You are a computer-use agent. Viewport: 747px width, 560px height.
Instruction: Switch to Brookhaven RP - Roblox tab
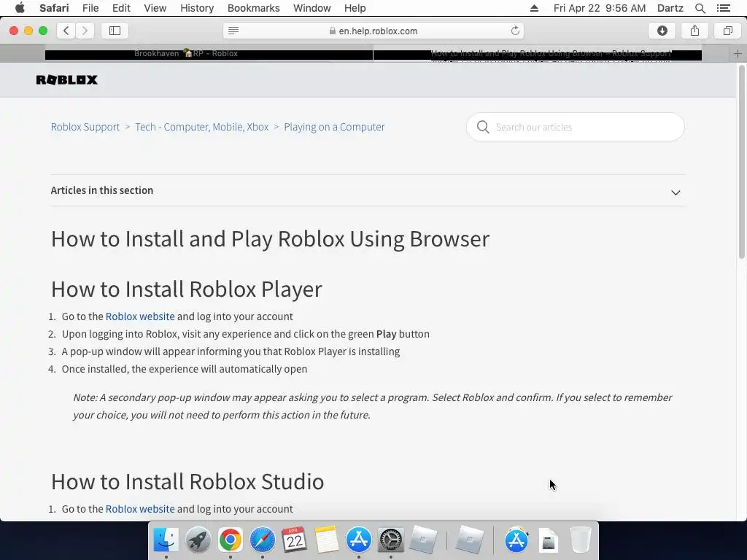click(x=209, y=53)
